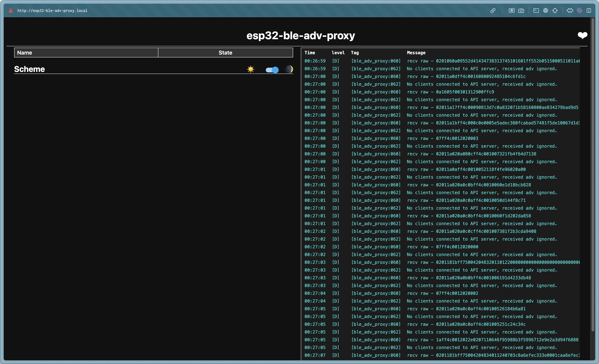Screen dimensions: 599x364
Task: Select message 'recv raw - 02011a020a0b0bff4c001006191d4233db48'
Action: (x=469, y=278)
